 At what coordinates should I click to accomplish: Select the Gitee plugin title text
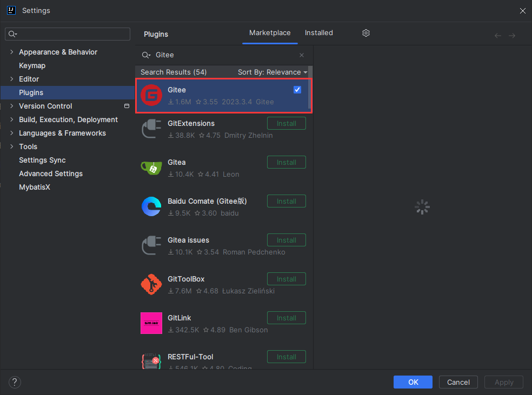(x=177, y=90)
